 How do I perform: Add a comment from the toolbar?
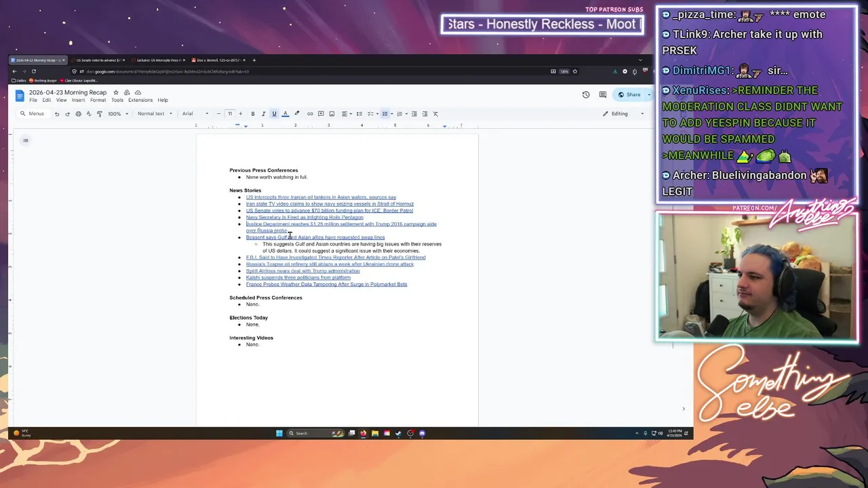[x=321, y=114]
